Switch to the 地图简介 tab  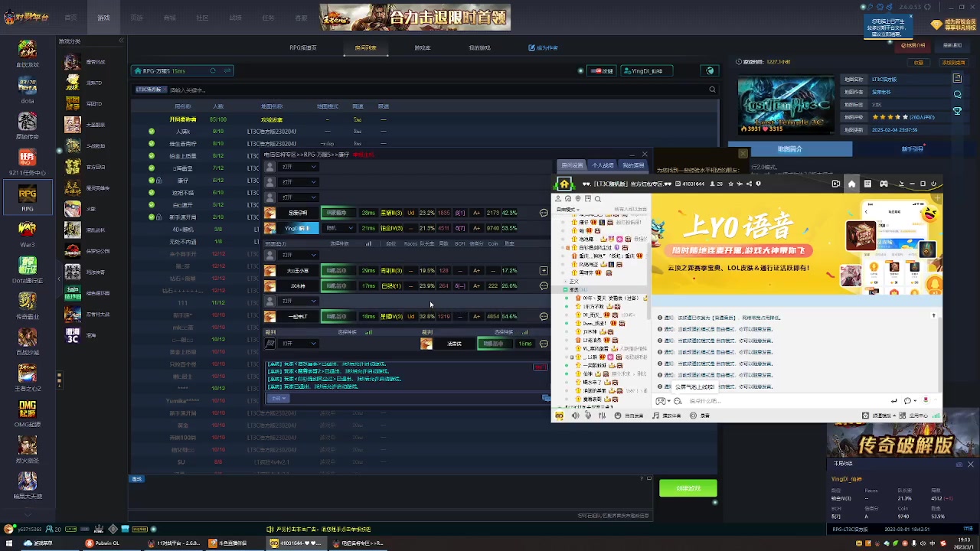(x=789, y=149)
